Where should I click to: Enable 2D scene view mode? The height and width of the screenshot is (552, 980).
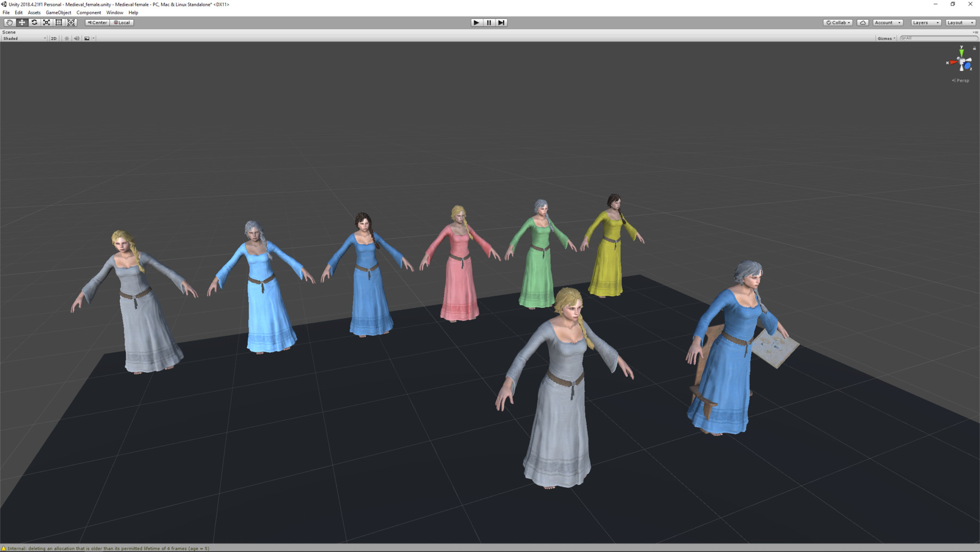53,38
